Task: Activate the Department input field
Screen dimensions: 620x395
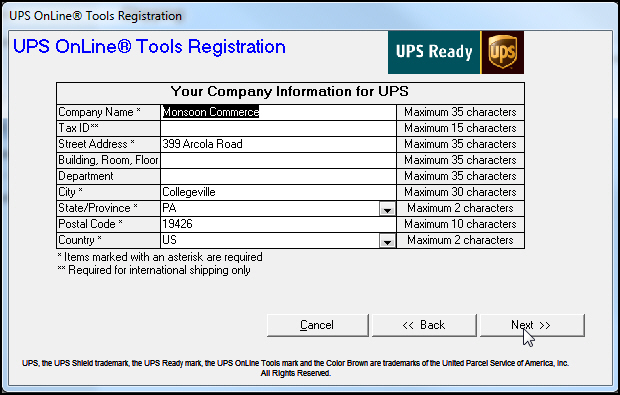Action: [x=278, y=176]
